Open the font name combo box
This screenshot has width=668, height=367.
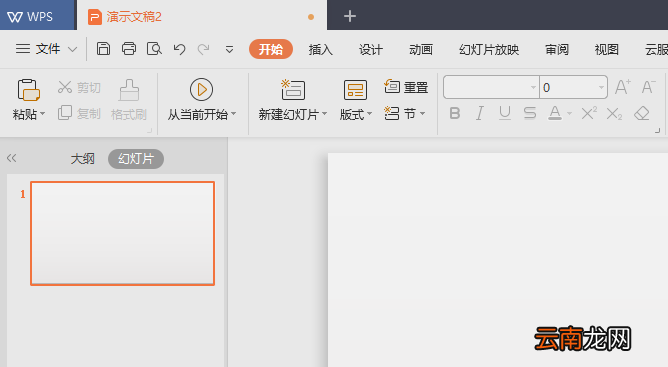coord(491,87)
